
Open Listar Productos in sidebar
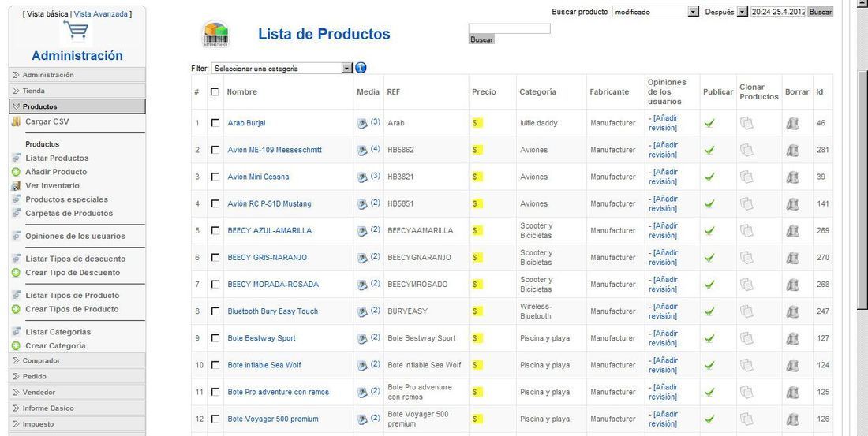[x=57, y=158]
